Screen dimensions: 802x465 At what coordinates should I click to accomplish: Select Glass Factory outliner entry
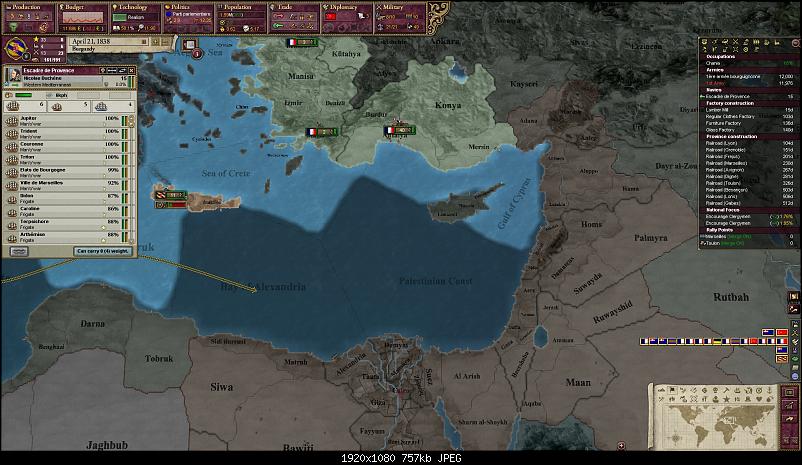749,130
